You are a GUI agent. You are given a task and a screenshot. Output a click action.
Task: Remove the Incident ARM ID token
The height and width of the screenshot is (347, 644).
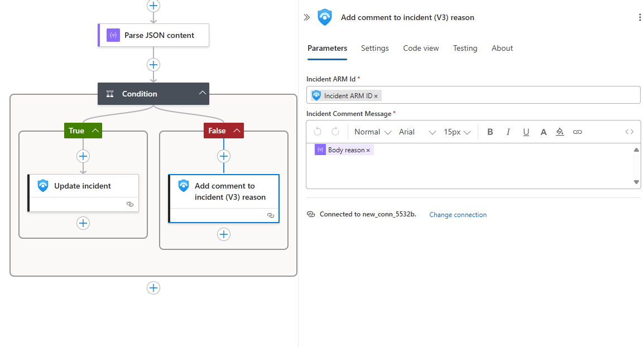pos(376,96)
